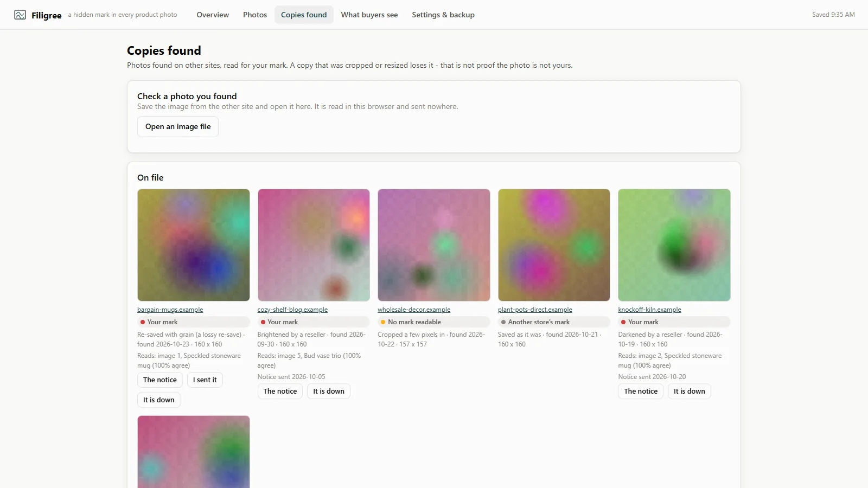Image resolution: width=868 pixels, height=488 pixels.
Task: Click the Filigree logo icon
Action: (20, 15)
